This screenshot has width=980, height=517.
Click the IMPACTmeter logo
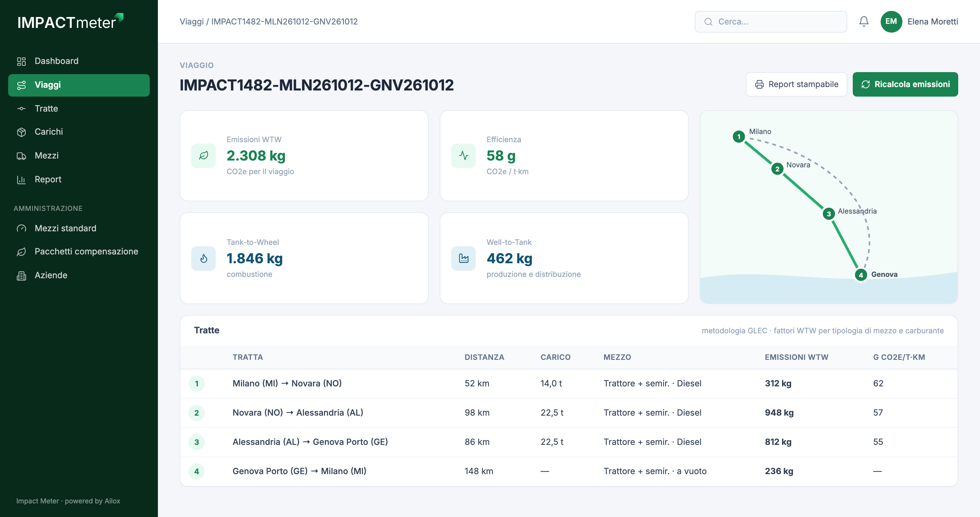pos(70,22)
